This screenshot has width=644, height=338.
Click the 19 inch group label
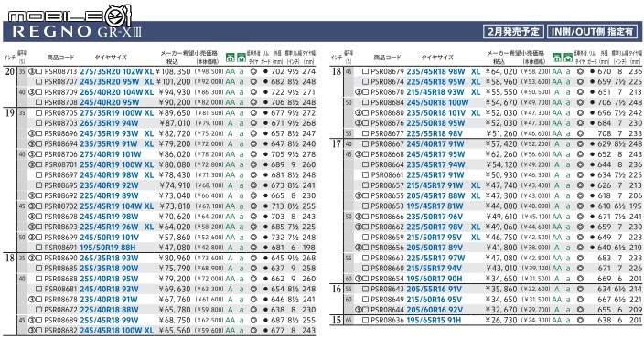10,112
